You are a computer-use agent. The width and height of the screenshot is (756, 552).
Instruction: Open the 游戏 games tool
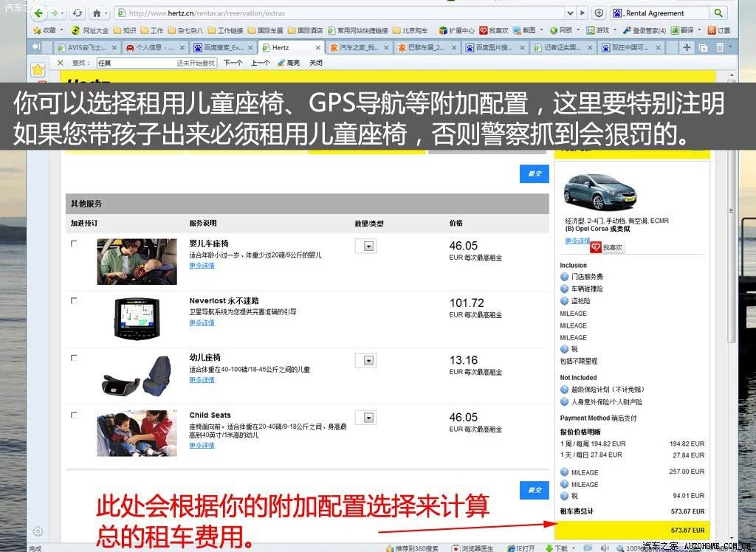598,30
